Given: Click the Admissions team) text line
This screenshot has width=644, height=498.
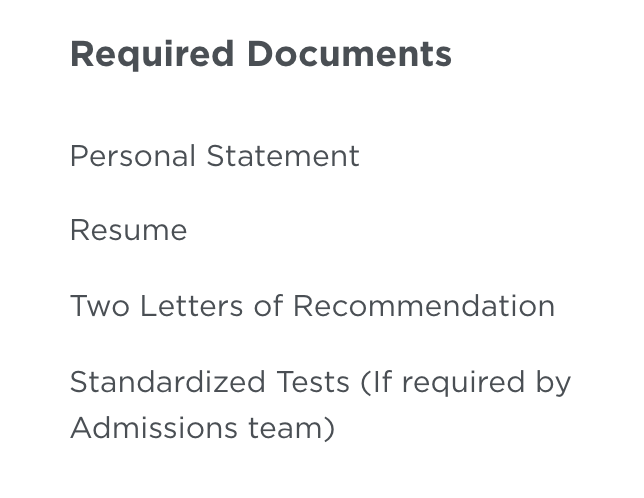Looking at the screenshot, I should pyautogui.click(x=202, y=428).
